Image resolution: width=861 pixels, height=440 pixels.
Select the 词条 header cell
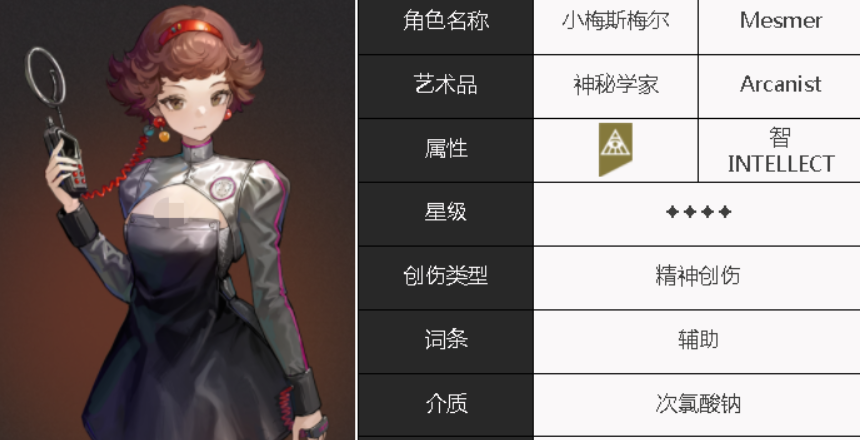click(445, 341)
